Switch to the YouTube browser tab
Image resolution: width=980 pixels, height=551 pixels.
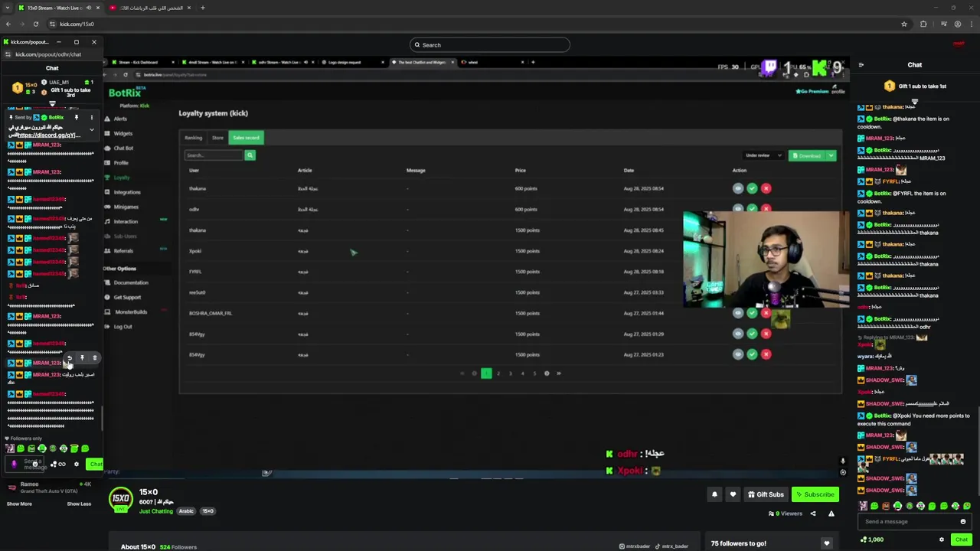coord(149,8)
